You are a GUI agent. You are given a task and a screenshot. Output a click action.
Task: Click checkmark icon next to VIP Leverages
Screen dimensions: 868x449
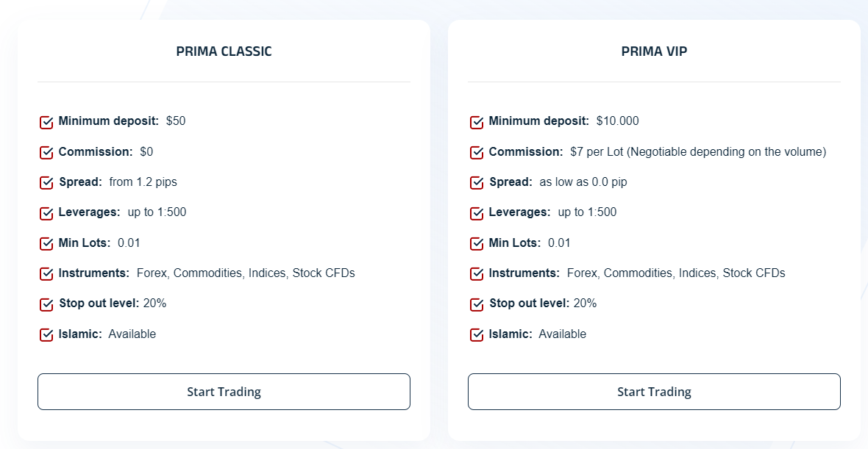pos(477,213)
